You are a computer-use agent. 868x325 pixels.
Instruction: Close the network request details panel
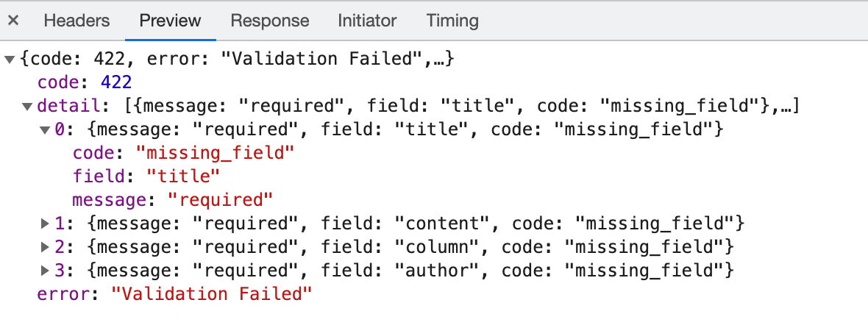point(13,21)
